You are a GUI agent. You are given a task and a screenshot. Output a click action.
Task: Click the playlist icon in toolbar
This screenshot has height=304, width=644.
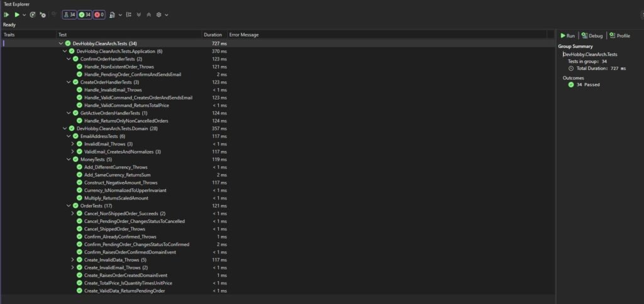[113, 14]
